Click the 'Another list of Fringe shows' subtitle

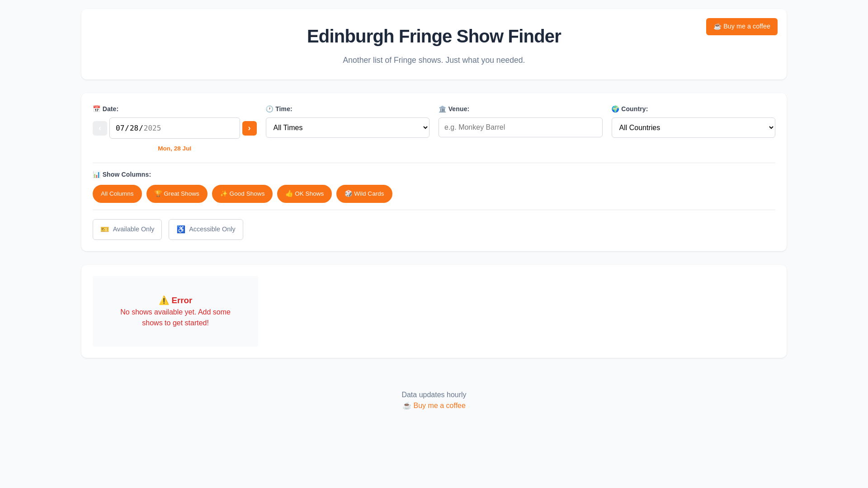434,60
